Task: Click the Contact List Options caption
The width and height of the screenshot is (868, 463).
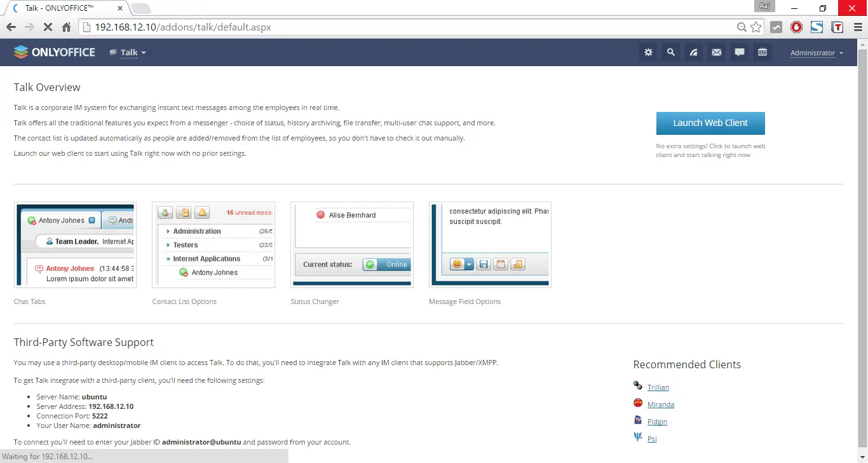Action: coord(184,301)
